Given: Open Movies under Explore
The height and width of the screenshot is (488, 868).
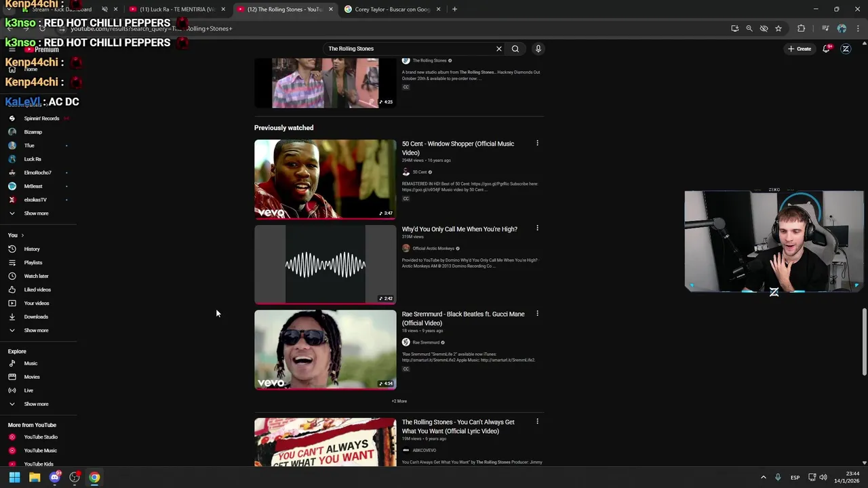Looking at the screenshot, I should (x=32, y=377).
